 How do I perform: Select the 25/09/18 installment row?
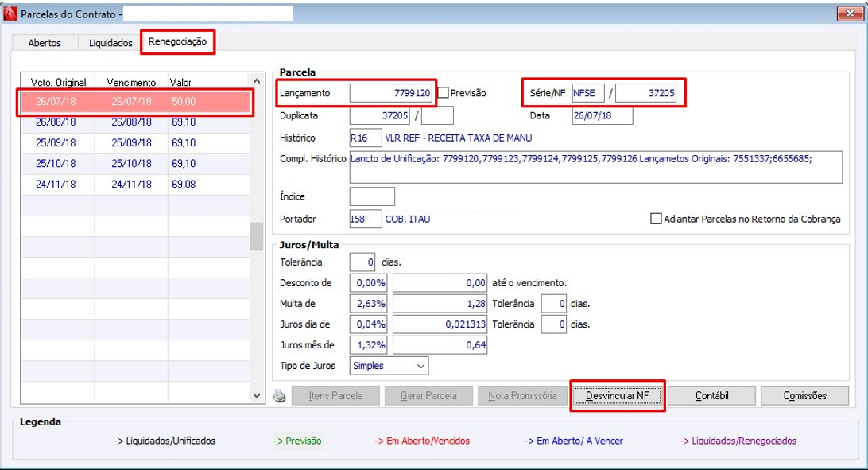point(135,143)
